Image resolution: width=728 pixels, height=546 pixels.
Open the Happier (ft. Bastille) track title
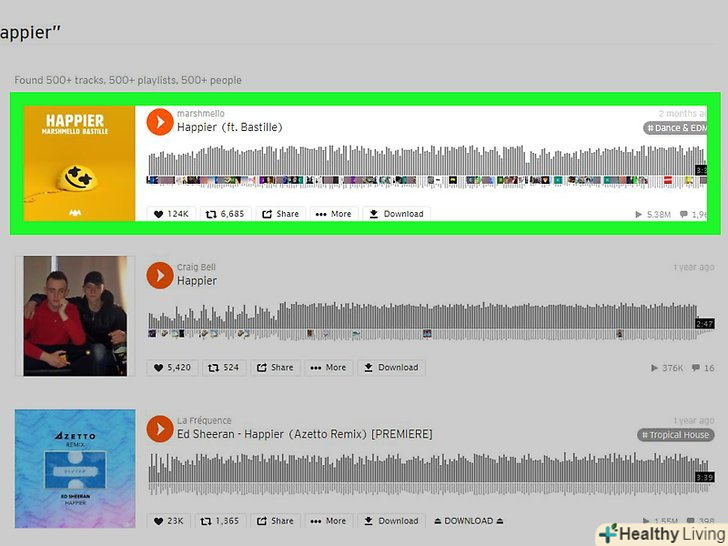click(x=230, y=127)
